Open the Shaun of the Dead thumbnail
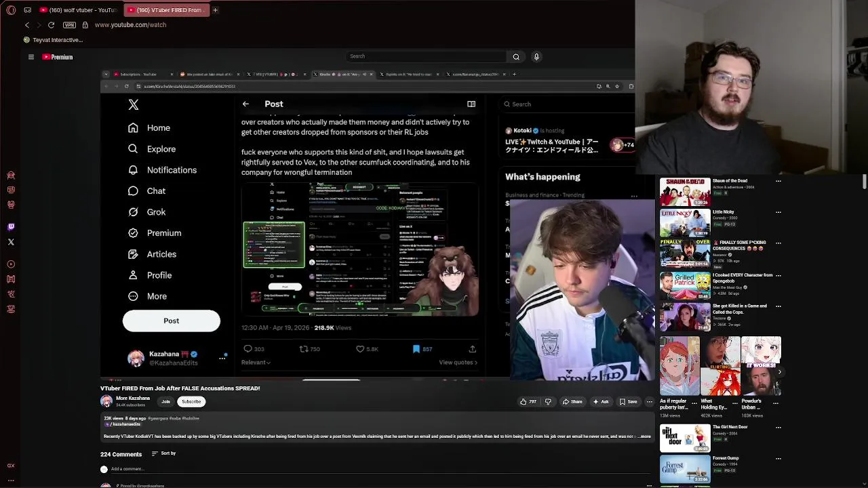This screenshot has height=488, width=868. [x=685, y=192]
